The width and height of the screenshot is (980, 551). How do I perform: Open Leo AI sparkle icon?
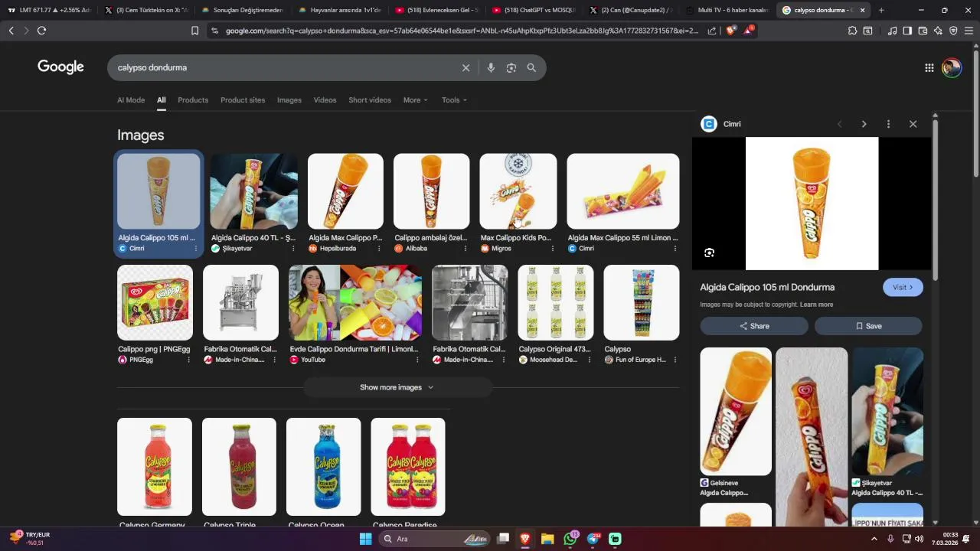(938, 31)
